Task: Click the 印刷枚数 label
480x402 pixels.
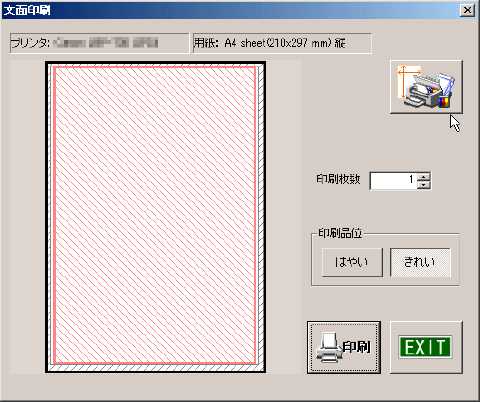Action: [x=338, y=179]
